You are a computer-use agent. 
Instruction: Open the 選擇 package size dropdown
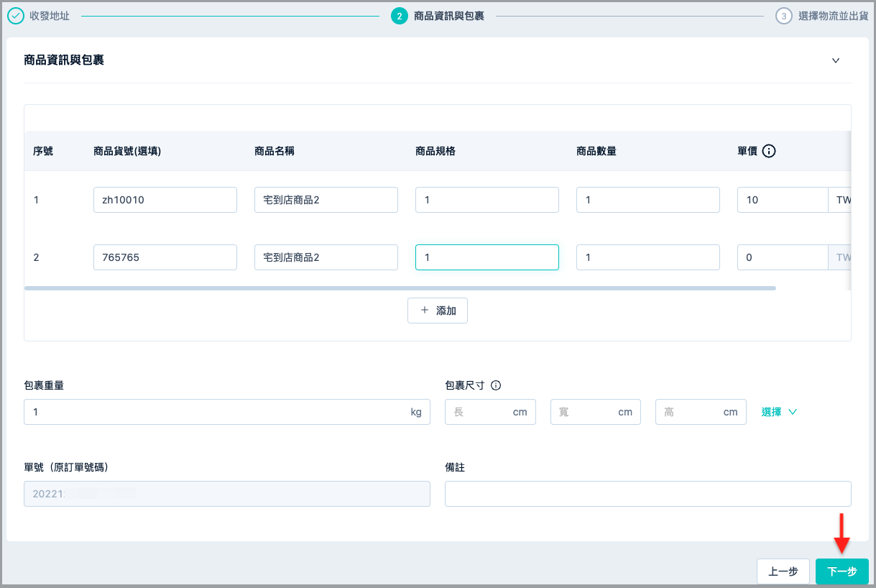780,412
